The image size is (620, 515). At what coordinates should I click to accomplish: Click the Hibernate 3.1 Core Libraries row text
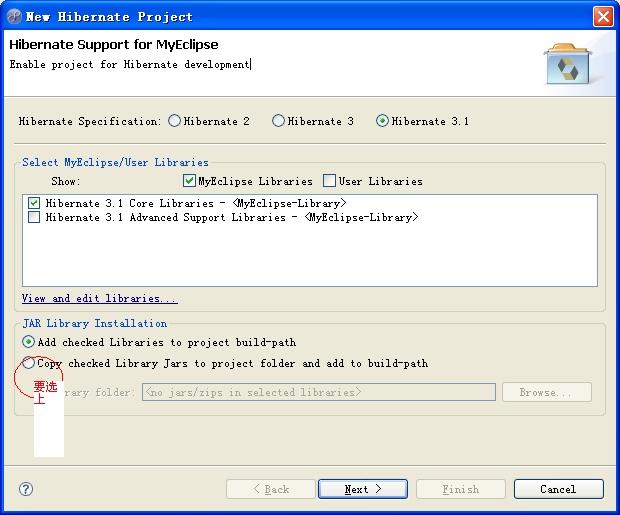coord(196,203)
